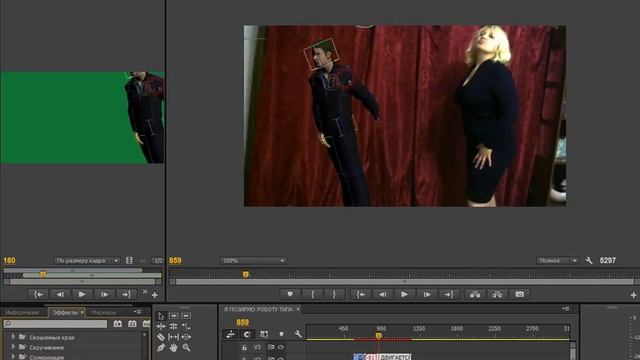Select the Rate Stretch tool
Screen dimensions: 640x360
pyautogui.click(x=186, y=327)
